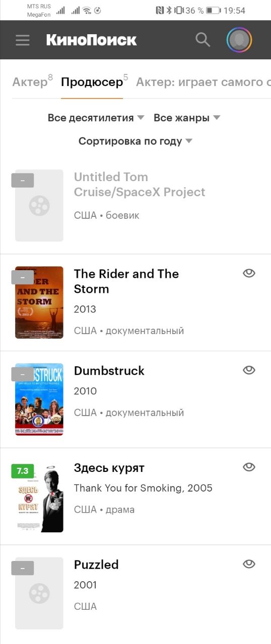Tap the search magnifier icon
The height and width of the screenshot is (644, 271).
pyautogui.click(x=202, y=40)
